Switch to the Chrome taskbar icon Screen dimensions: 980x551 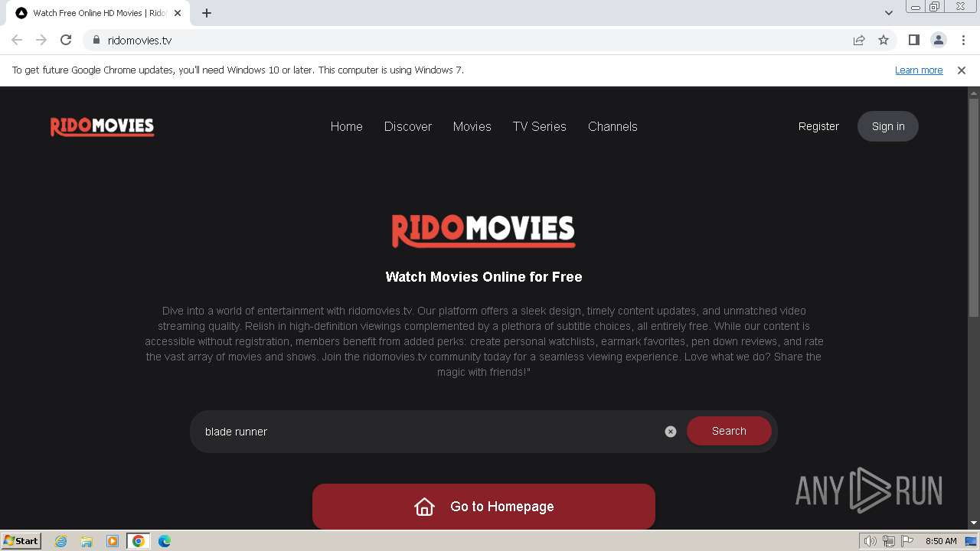(139, 541)
